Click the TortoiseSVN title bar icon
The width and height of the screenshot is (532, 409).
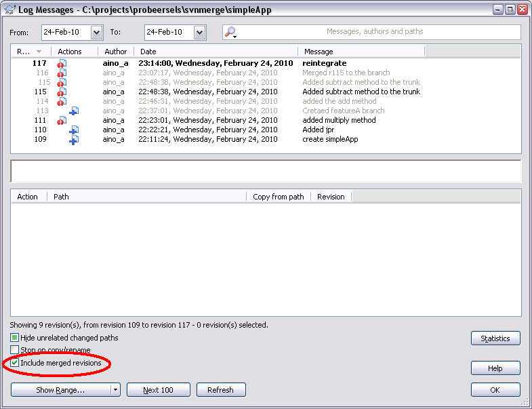pyautogui.click(x=10, y=9)
